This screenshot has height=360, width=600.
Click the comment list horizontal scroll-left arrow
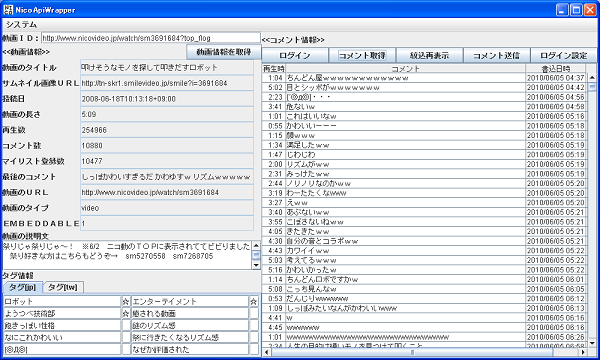pyautogui.click(x=267, y=352)
